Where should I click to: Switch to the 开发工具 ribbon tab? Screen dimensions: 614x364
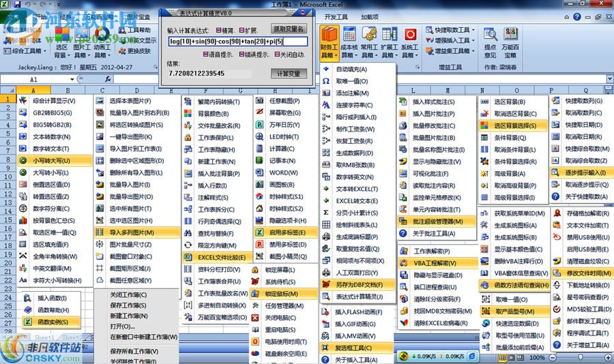pos(336,17)
